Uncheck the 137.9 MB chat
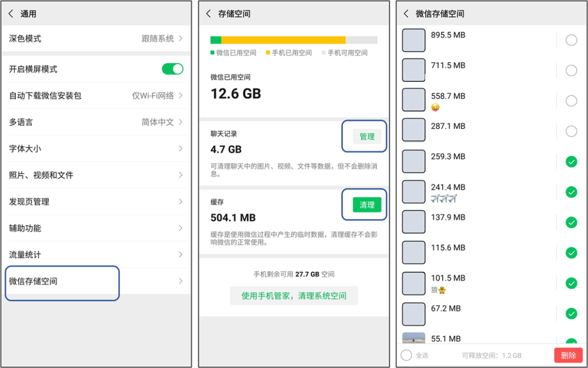 pyautogui.click(x=571, y=222)
